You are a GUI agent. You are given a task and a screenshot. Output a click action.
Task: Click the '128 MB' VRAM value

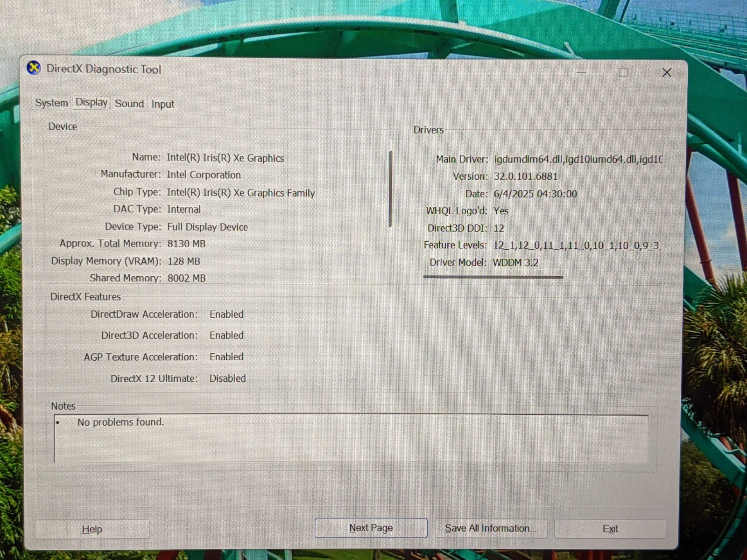[183, 261]
